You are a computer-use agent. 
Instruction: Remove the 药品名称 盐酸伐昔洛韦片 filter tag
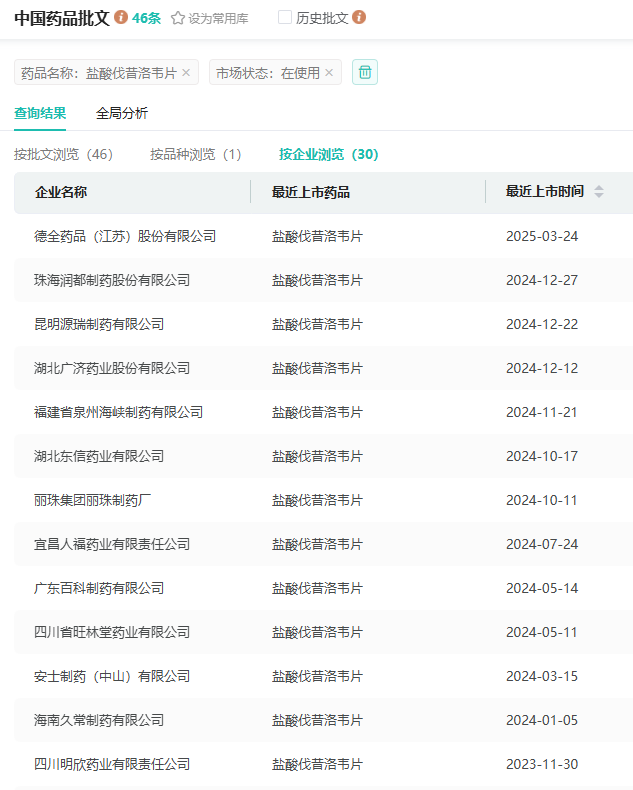point(186,73)
